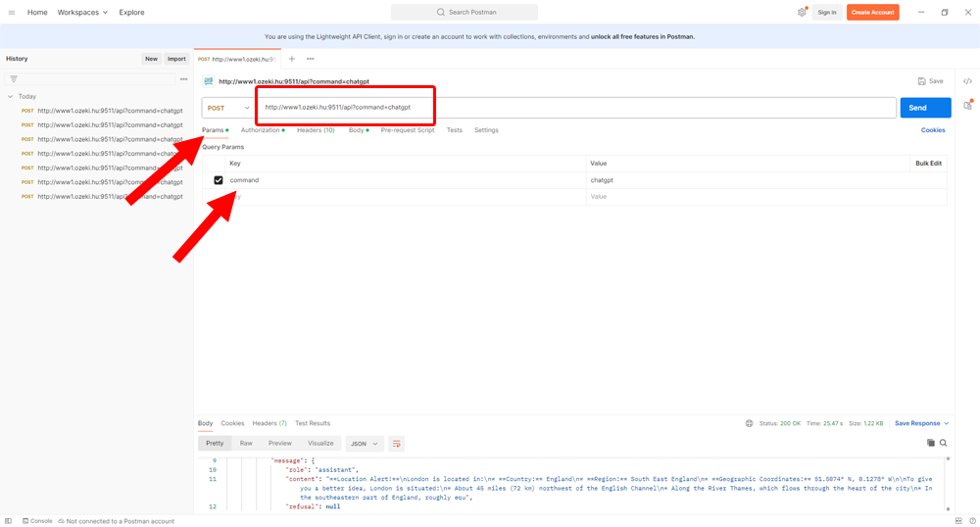Image resolution: width=980 pixels, height=527 pixels.
Task: Toggle the line wrap icon in response
Action: [x=396, y=444]
